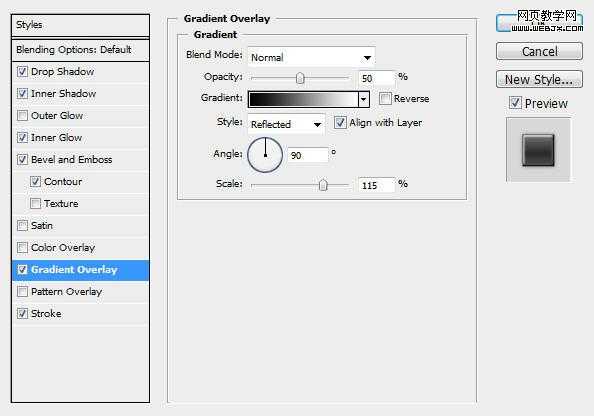Screen dimensions: 594x416
Task: Open the Style Reflected dropdown
Action: coord(286,124)
